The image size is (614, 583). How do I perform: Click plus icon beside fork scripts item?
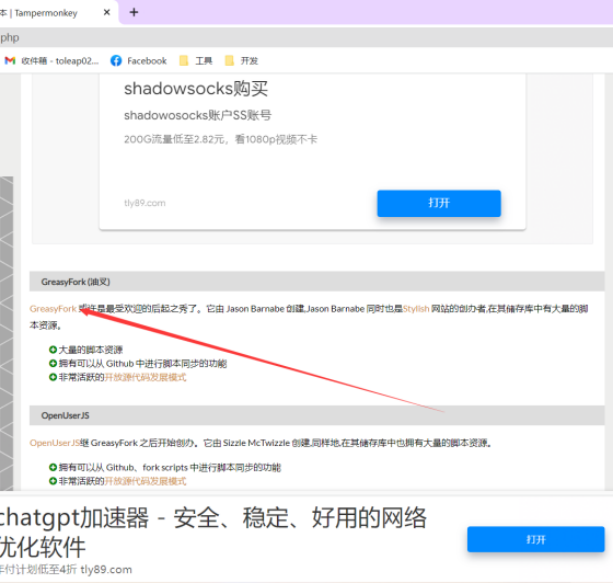click(x=52, y=467)
